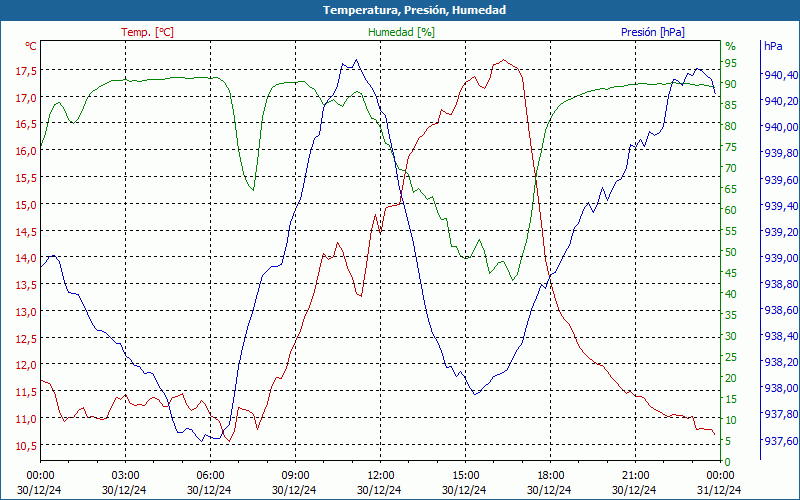Viewport: 800px width, 500px height.
Task: Click the 15:00 time axis label
Action: pyautogui.click(x=464, y=476)
